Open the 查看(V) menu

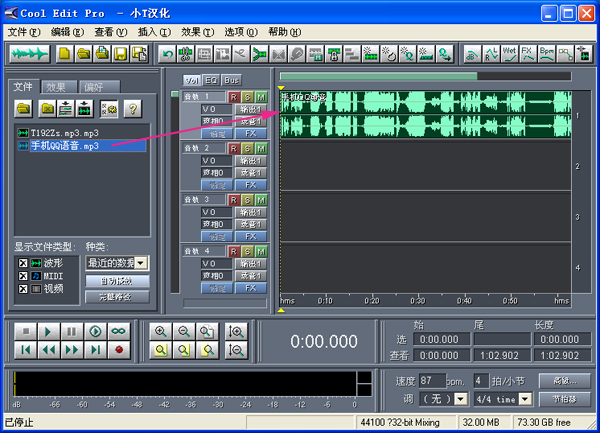click(111, 32)
